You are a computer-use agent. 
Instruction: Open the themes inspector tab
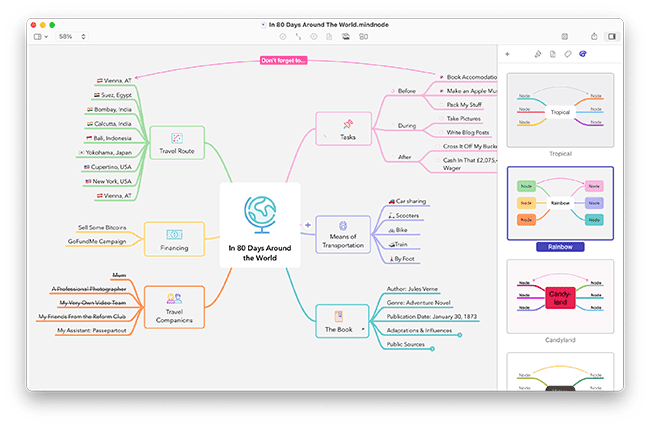point(583,54)
